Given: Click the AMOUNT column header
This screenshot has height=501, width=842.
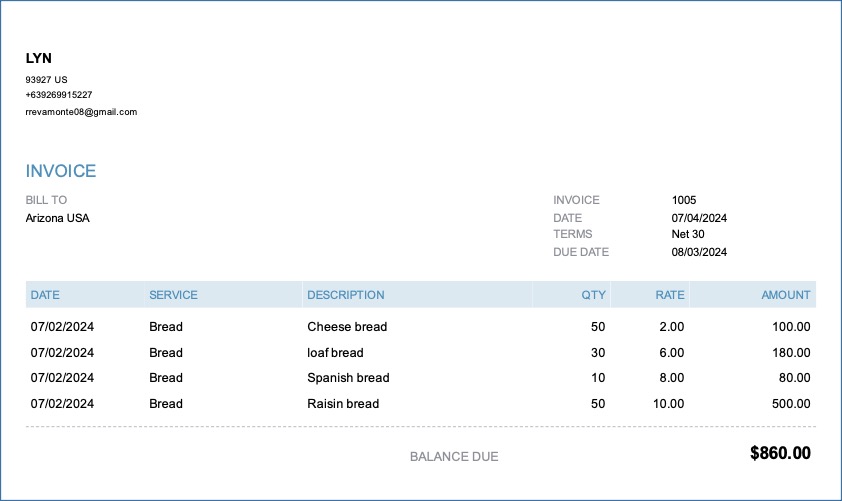Looking at the screenshot, I should click(x=786, y=295).
